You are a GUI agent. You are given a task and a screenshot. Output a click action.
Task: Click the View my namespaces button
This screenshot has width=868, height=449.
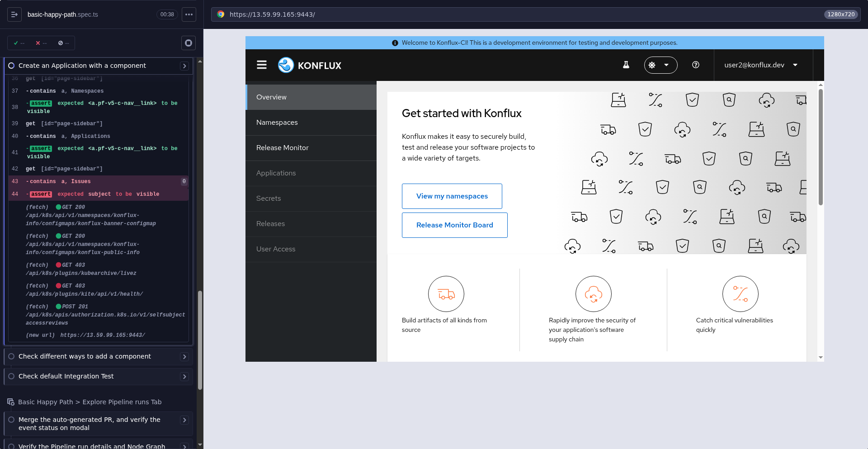pyautogui.click(x=452, y=196)
